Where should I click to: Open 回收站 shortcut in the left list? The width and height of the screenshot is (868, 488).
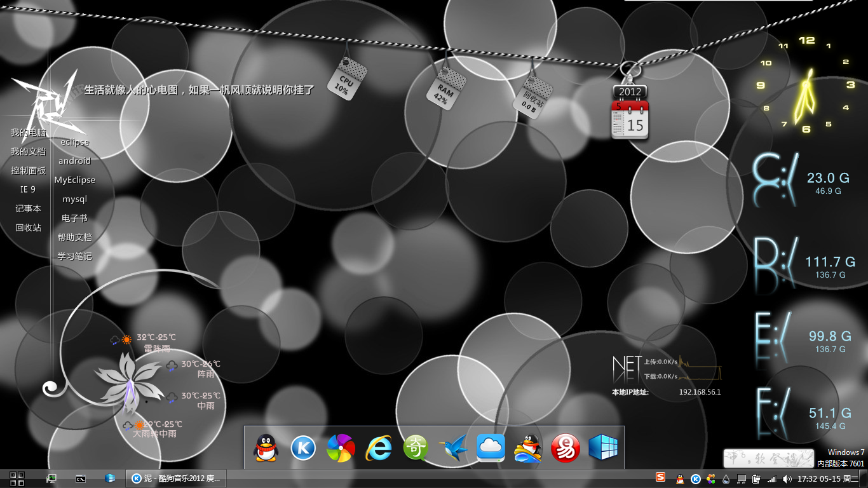click(x=28, y=227)
